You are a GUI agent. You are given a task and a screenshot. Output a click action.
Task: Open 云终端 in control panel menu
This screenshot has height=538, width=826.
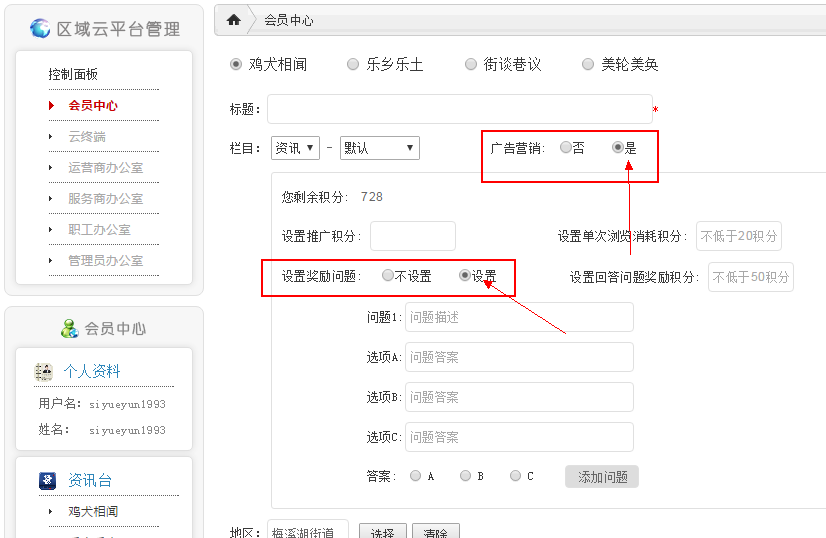point(87,136)
